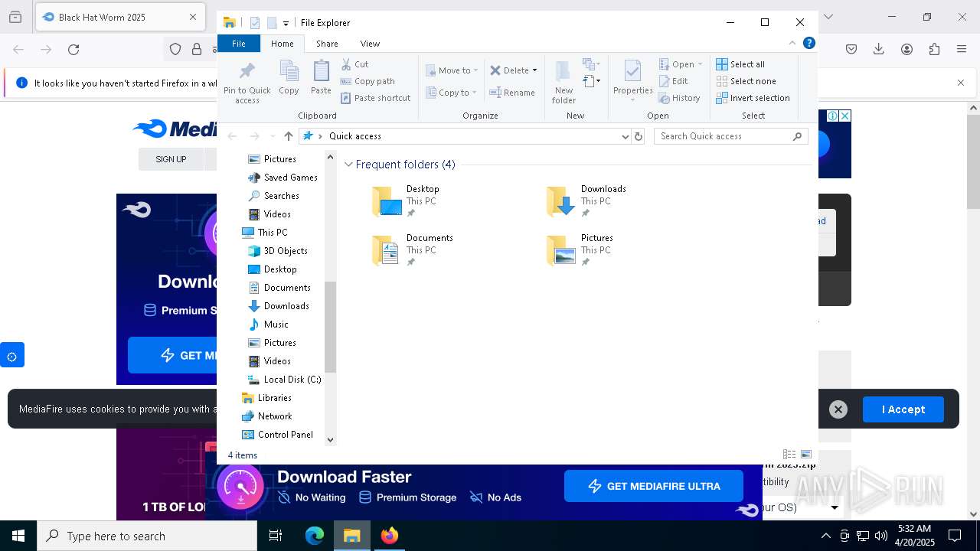Select Music in navigation pane
The height and width of the screenshot is (551, 980).
(x=268, y=324)
